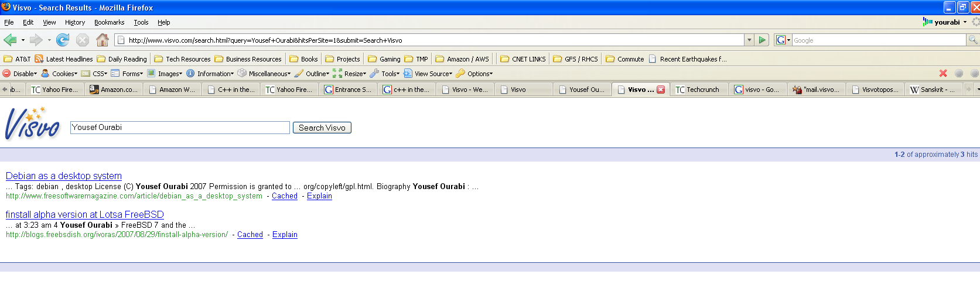980x281 pixels.
Task: Open the Tech Resources bookmarks folder
Action: coord(182,59)
